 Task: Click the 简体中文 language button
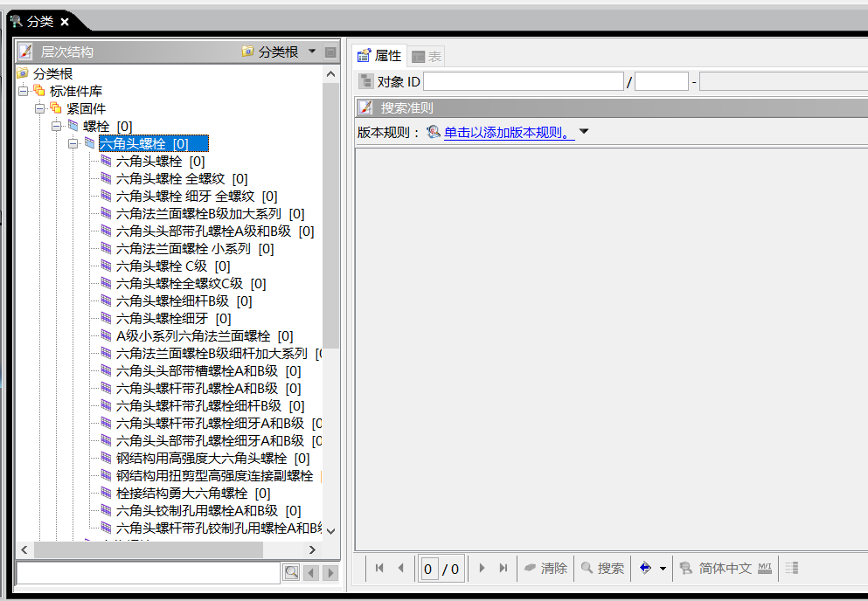(x=716, y=569)
